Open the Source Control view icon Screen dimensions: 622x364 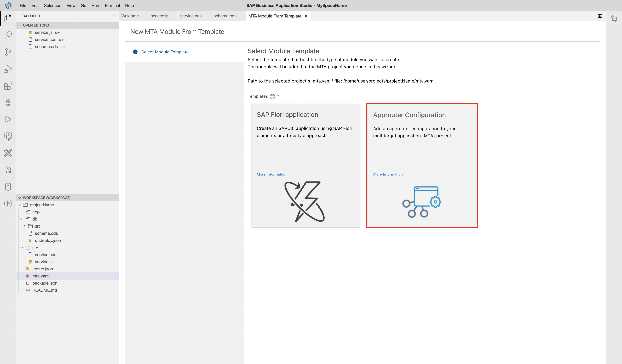point(8,52)
